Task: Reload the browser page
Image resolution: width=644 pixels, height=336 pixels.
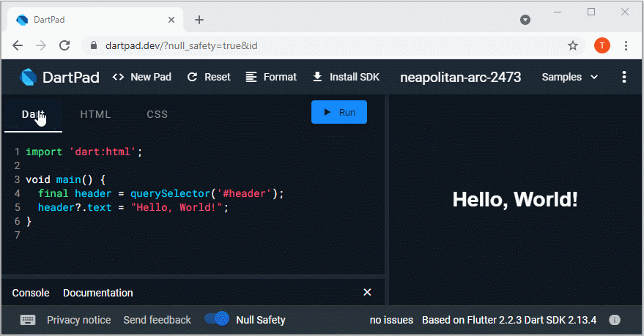Action: click(x=64, y=45)
